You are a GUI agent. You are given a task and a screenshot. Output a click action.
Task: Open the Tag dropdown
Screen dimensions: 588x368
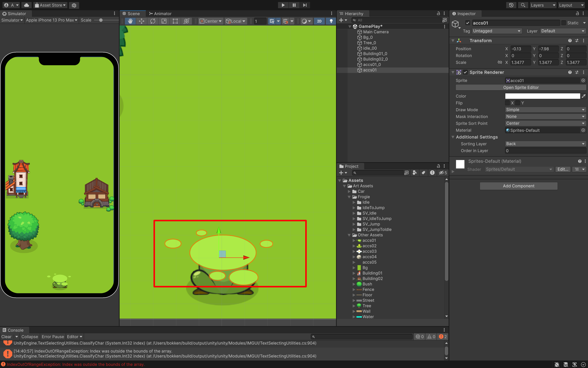(497, 31)
